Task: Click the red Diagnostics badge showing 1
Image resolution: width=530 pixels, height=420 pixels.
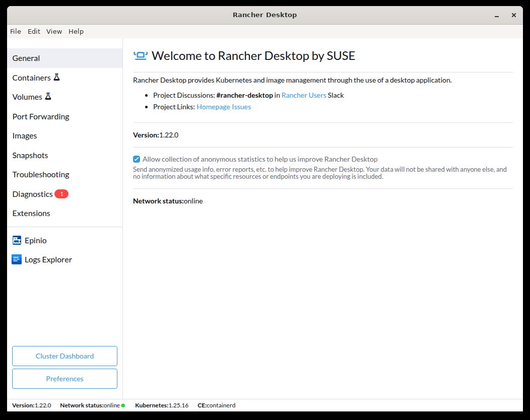Action: 61,194
